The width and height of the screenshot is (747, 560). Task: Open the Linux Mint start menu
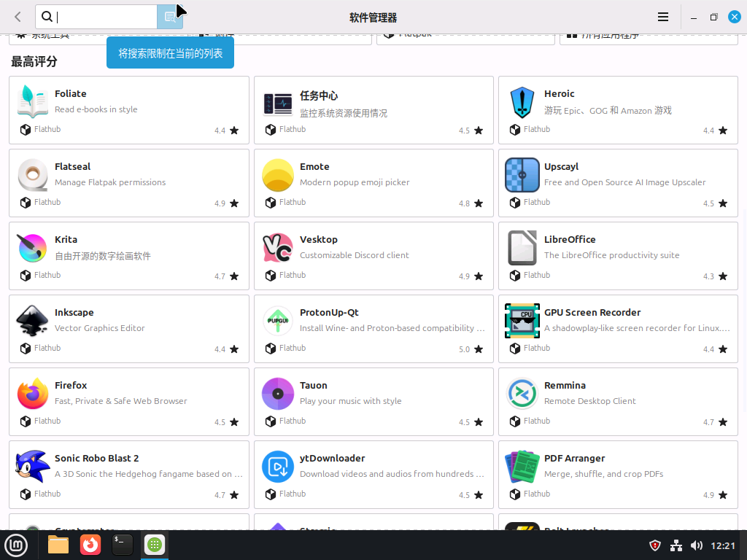[x=16, y=545]
